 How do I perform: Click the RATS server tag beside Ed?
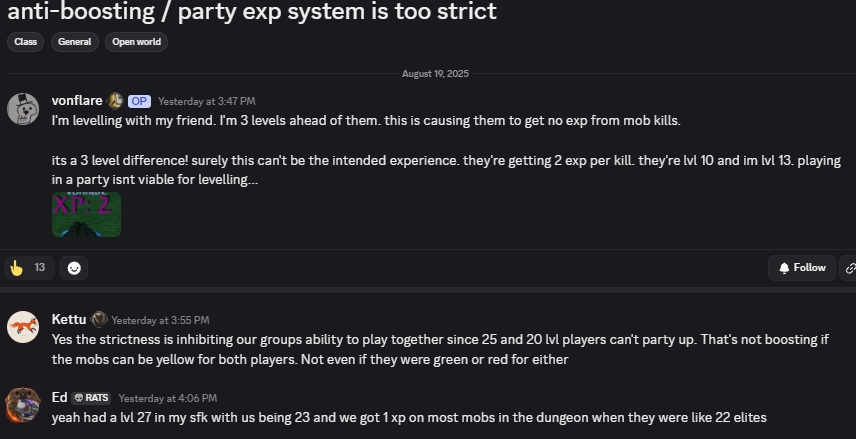(x=91, y=398)
